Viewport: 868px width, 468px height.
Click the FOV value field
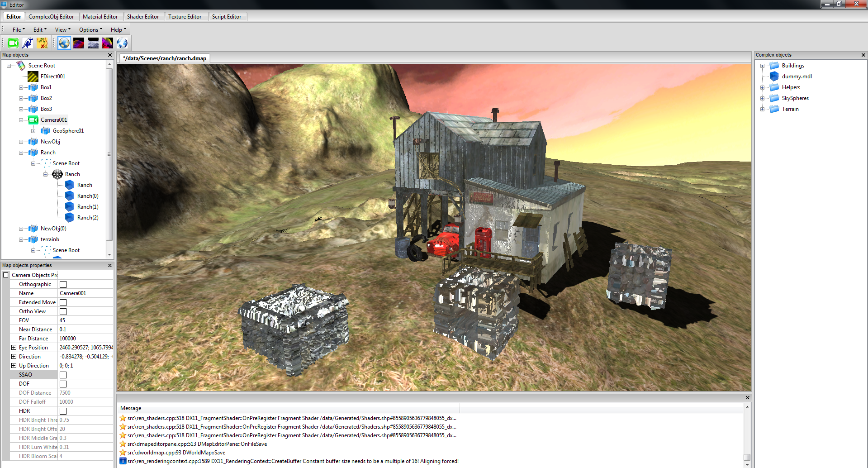click(85, 320)
